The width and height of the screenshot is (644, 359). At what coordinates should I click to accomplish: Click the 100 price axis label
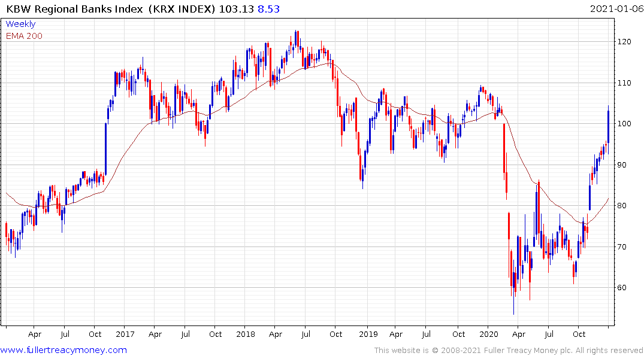point(624,123)
